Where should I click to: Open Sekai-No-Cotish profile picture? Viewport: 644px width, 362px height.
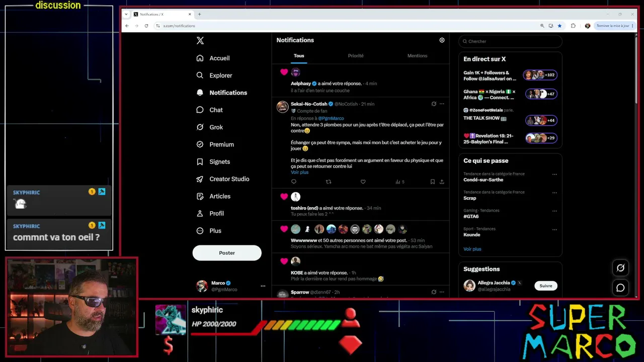[x=283, y=107]
